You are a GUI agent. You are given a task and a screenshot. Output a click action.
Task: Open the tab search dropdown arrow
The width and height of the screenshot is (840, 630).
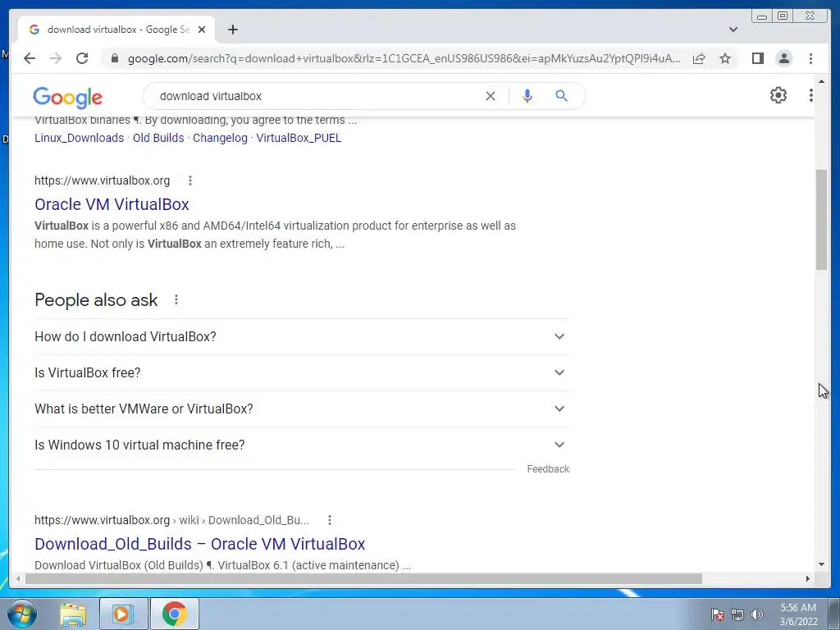click(x=733, y=30)
